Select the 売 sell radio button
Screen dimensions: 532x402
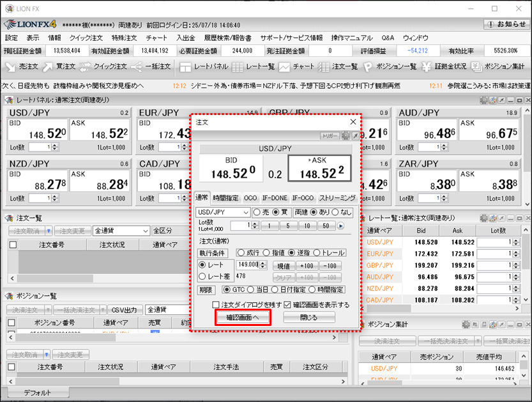click(257, 212)
